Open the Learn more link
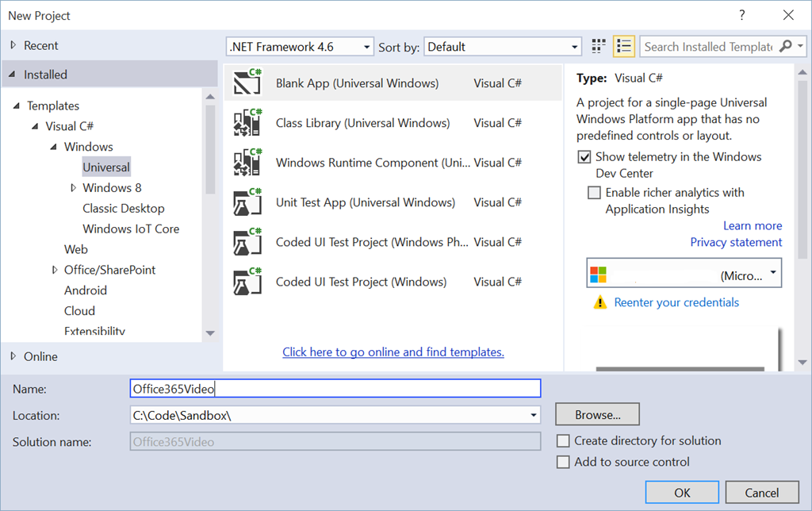Image resolution: width=812 pixels, height=511 pixels. tap(753, 225)
